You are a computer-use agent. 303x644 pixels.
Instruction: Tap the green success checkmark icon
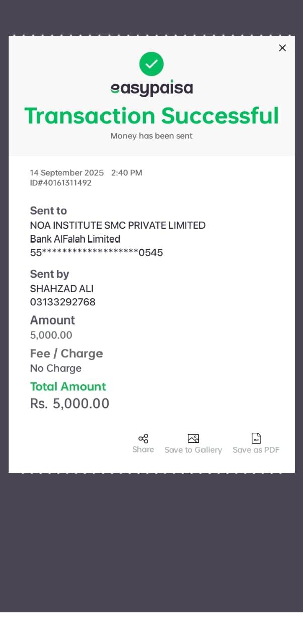[151, 64]
